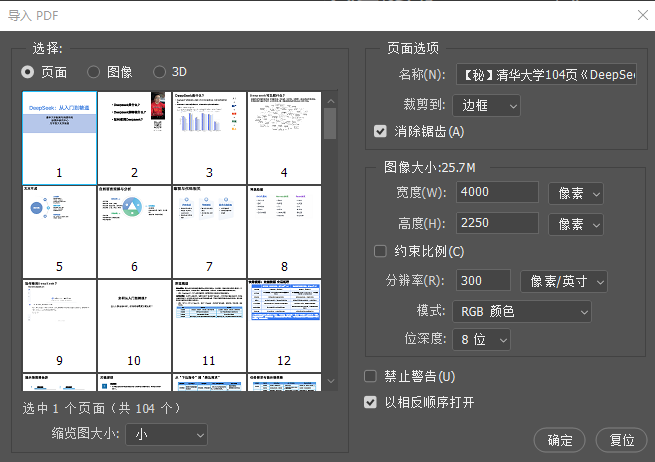Viewport: 655px width, 462px height.
Task: Open the 像素/英寸 resolution unit dropdown
Action: click(564, 281)
